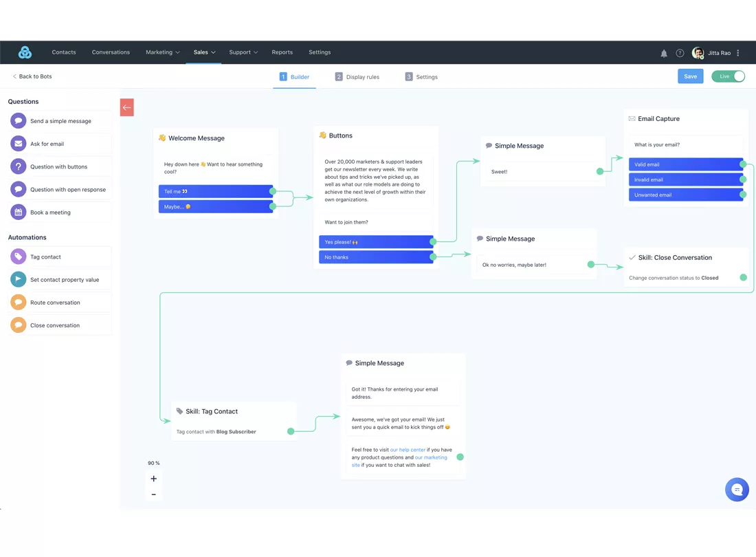Toggle the bot's Live switch
756x557 pixels.
pos(728,76)
